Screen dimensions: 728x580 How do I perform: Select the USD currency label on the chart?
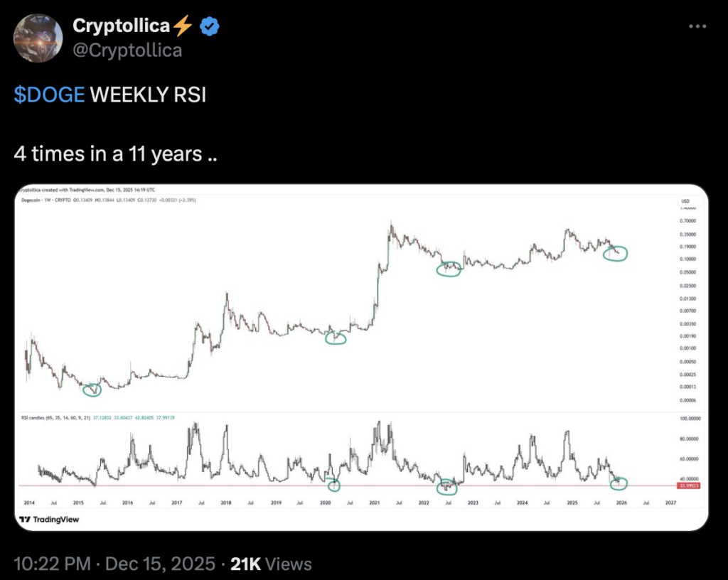685,202
